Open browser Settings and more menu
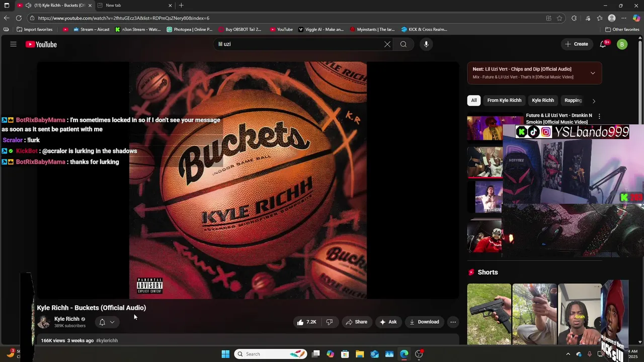644x362 pixels. (624, 18)
